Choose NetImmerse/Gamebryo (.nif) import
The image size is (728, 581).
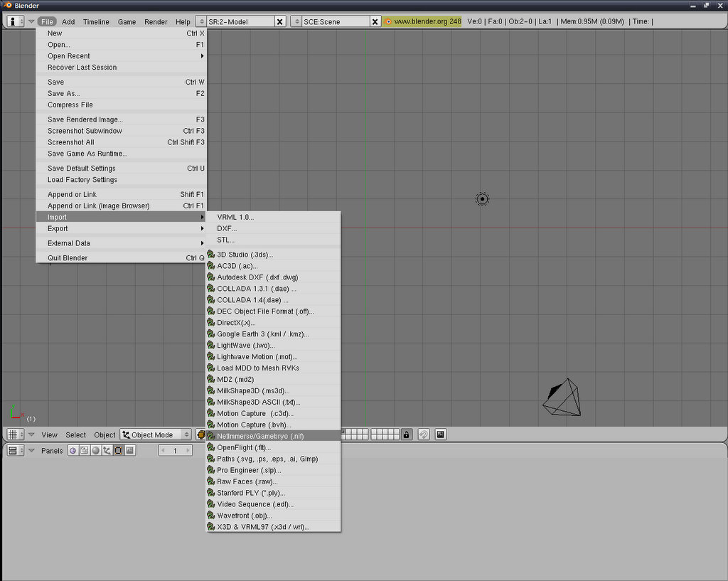coord(259,436)
